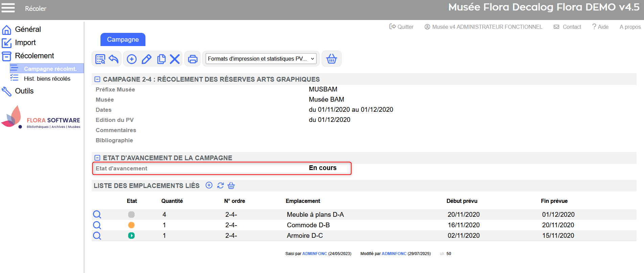This screenshot has height=273, width=644.
Task: Click the Quitter link
Action: (401, 27)
